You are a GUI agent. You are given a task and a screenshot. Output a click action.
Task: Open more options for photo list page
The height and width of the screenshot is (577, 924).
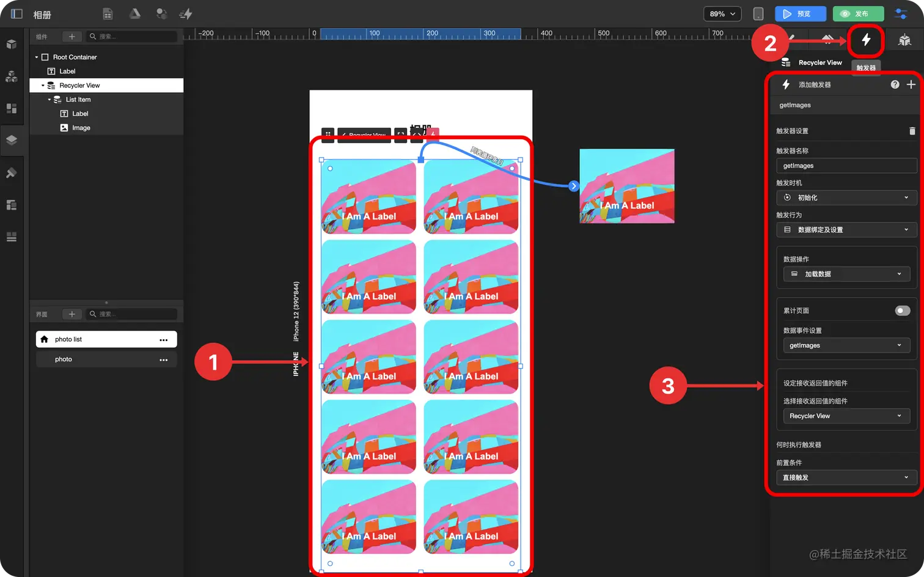(163, 340)
